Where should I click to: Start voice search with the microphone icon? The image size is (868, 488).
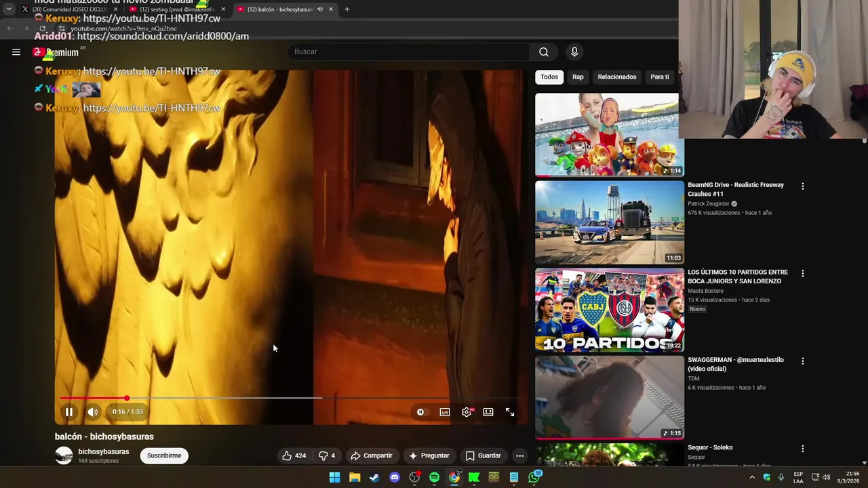(x=574, y=52)
